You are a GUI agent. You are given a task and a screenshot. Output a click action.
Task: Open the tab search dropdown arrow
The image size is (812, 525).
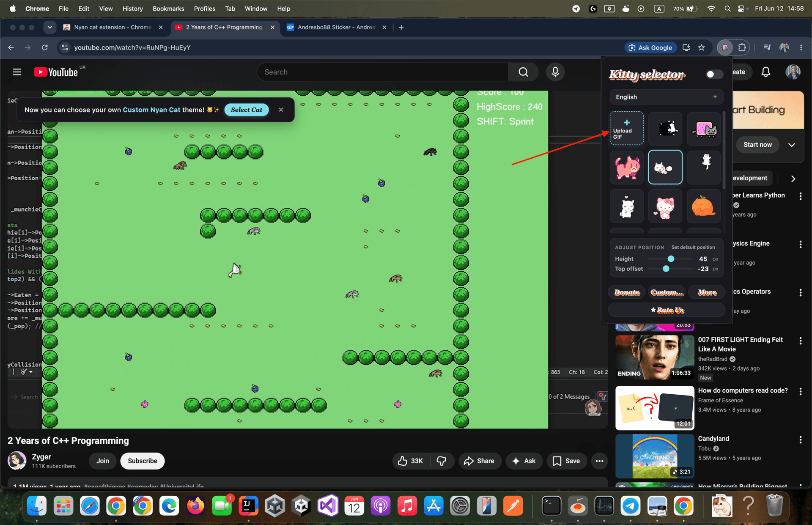click(x=50, y=27)
